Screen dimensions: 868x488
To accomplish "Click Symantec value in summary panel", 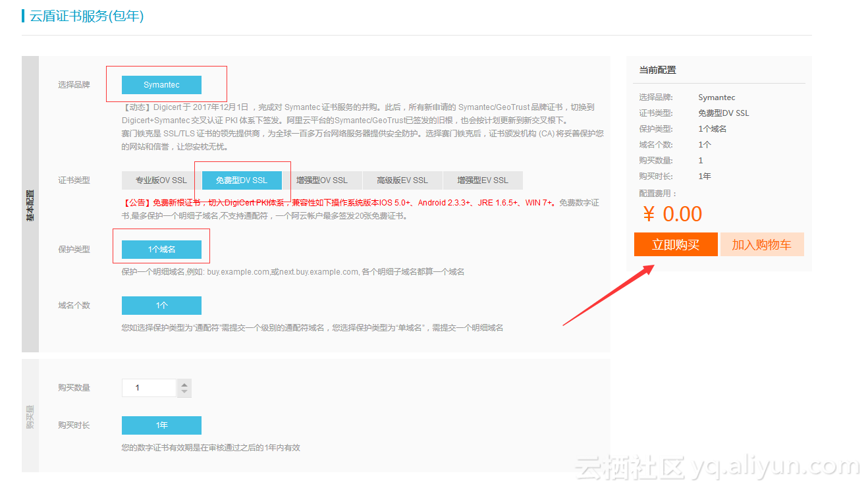I will [717, 97].
